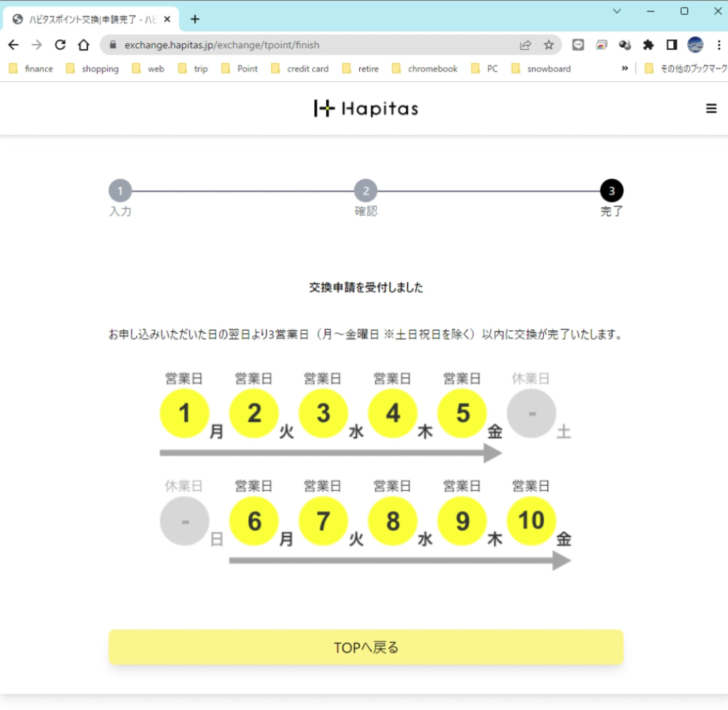This screenshot has width=728, height=710.
Task: Open a new browser tab
Action: (x=195, y=19)
